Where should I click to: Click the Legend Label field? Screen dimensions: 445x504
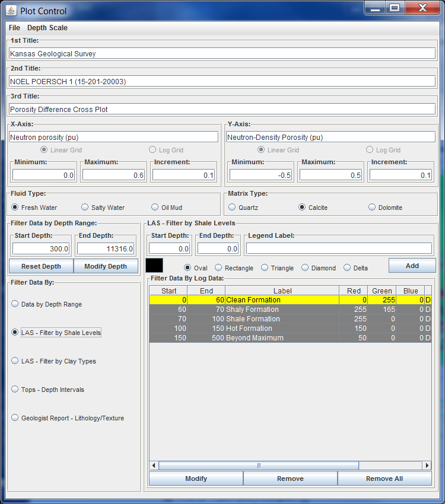pos(339,248)
